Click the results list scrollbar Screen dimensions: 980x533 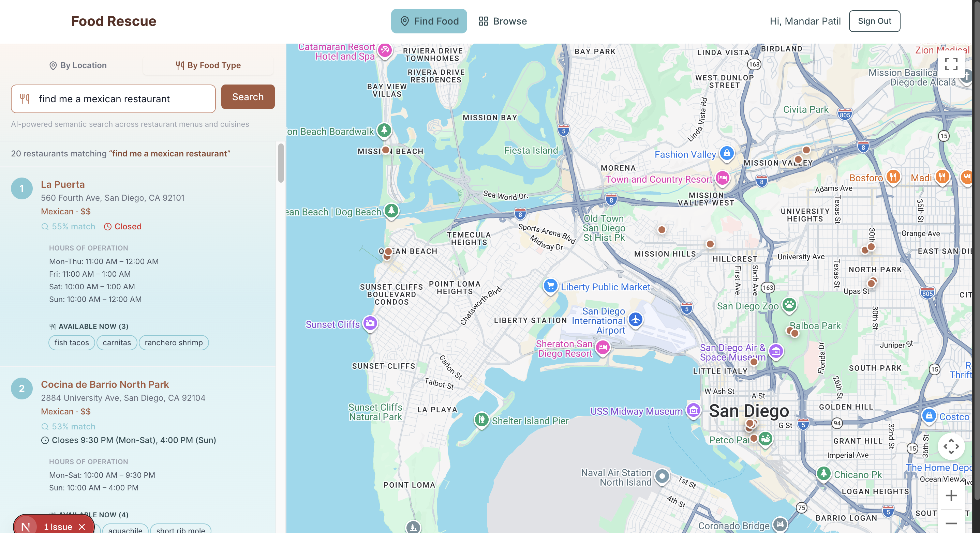pyautogui.click(x=281, y=163)
